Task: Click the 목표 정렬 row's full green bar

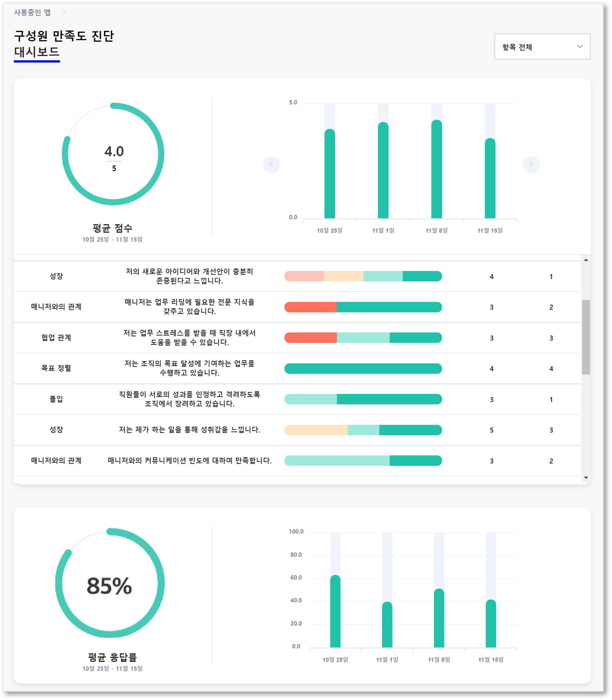Action: coord(363,368)
